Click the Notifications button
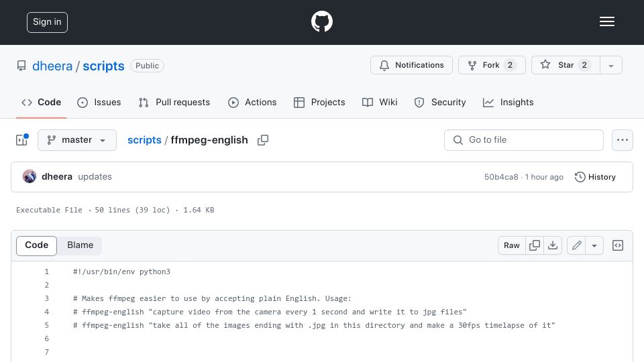644x362 pixels. pos(411,65)
